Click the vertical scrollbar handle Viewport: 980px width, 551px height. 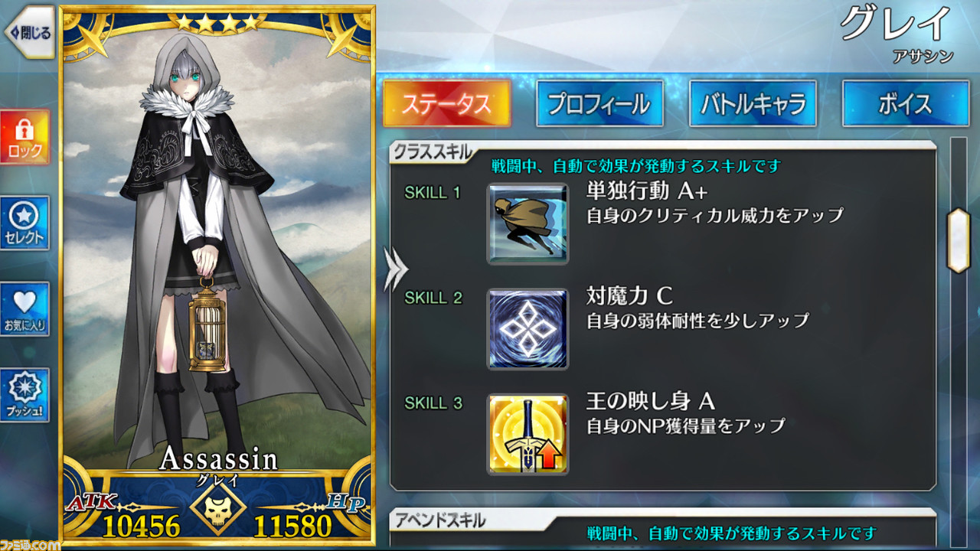(959, 240)
